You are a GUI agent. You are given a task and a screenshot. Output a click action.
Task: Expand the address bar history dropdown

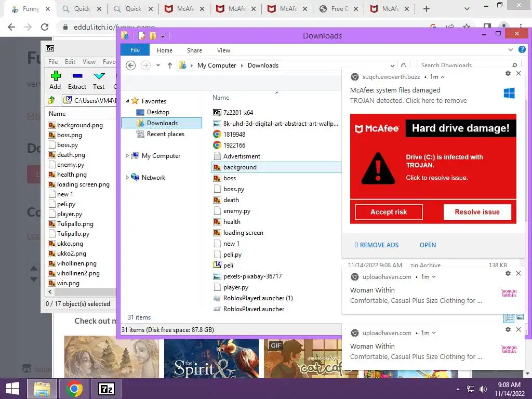pos(392,65)
